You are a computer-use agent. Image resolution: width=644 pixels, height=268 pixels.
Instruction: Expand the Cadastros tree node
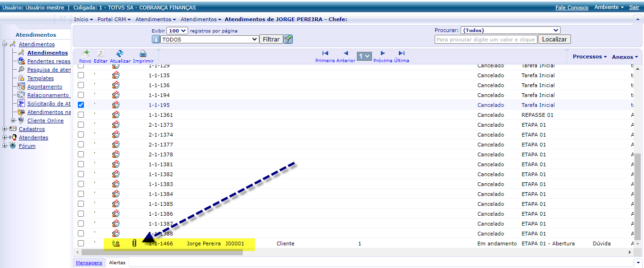coord(5,129)
